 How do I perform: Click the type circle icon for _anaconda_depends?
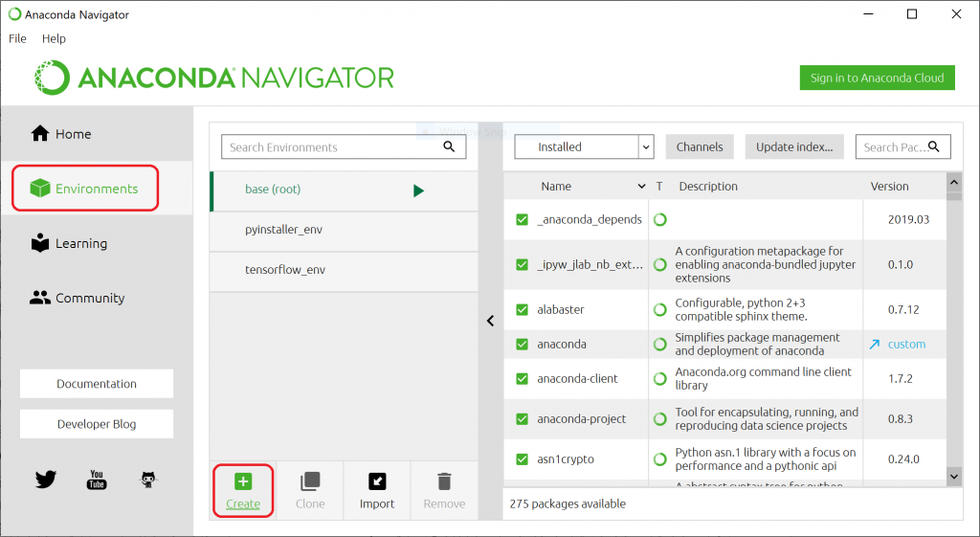click(660, 219)
